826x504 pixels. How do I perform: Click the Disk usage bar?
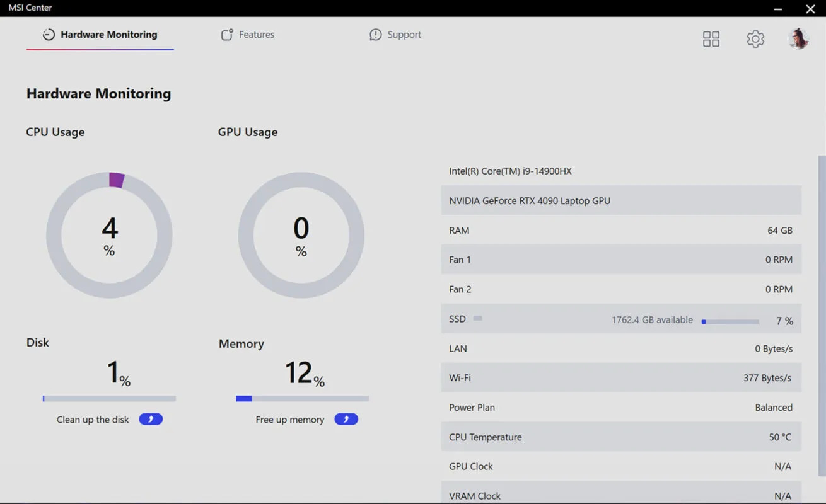pyautogui.click(x=109, y=398)
